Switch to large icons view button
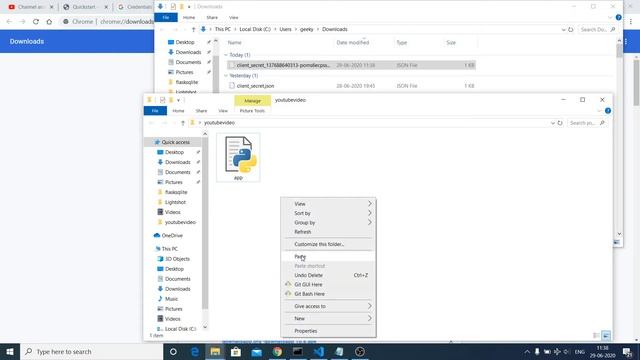The image size is (640, 360). coord(606,335)
